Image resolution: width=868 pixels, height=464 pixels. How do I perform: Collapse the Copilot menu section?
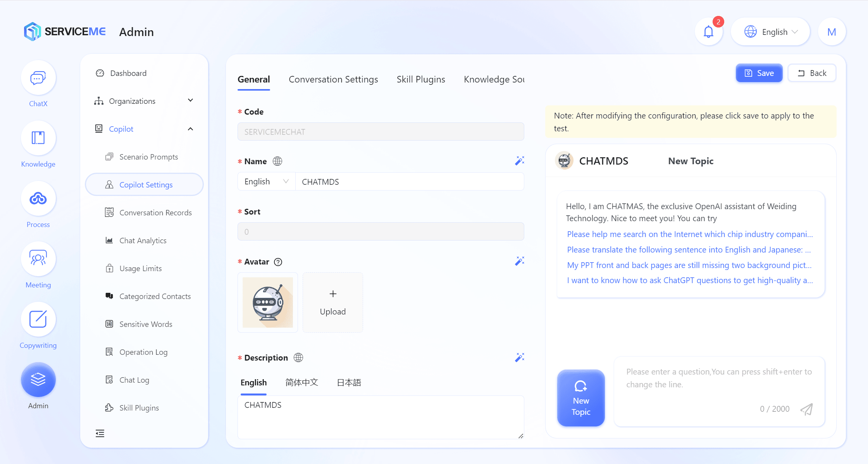click(190, 129)
